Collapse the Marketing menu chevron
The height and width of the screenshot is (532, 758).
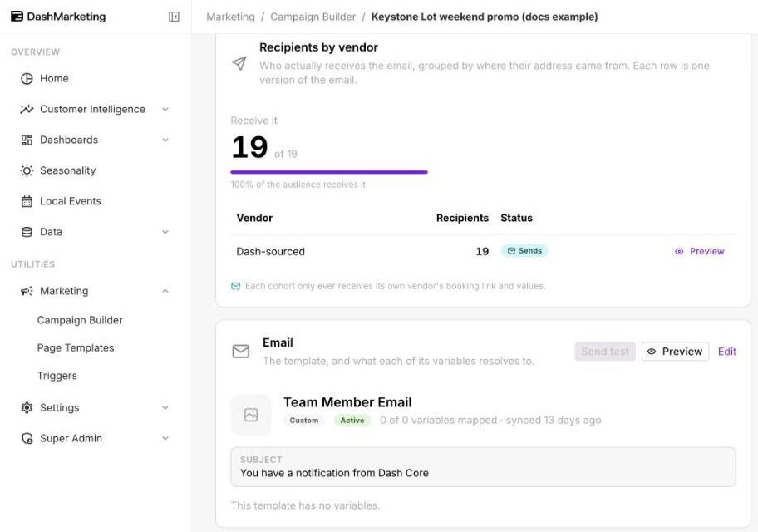(x=165, y=291)
